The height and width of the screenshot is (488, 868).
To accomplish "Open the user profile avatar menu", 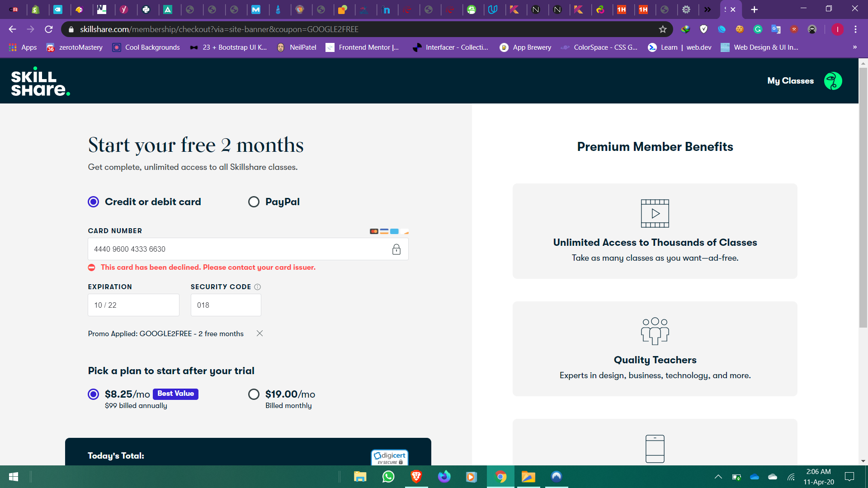I will [833, 81].
